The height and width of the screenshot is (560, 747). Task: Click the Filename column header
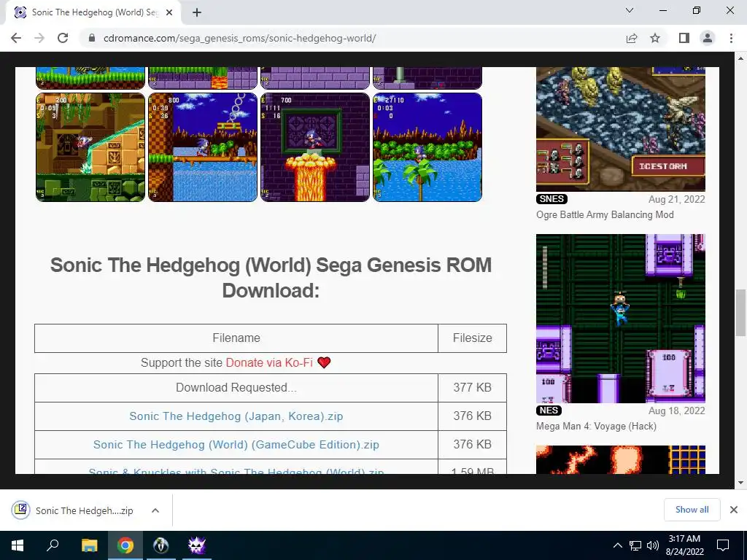point(236,338)
